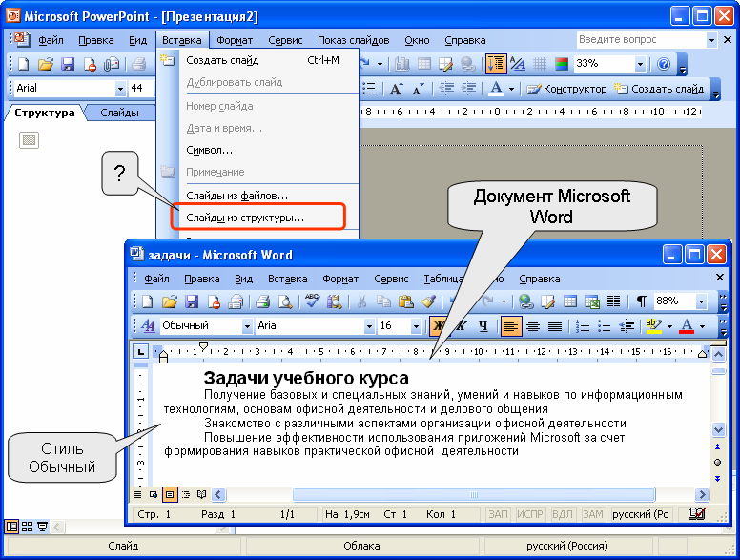Toggle paragraph marks (¶) in Word
Viewport: 740px width, 560px height.
click(641, 301)
